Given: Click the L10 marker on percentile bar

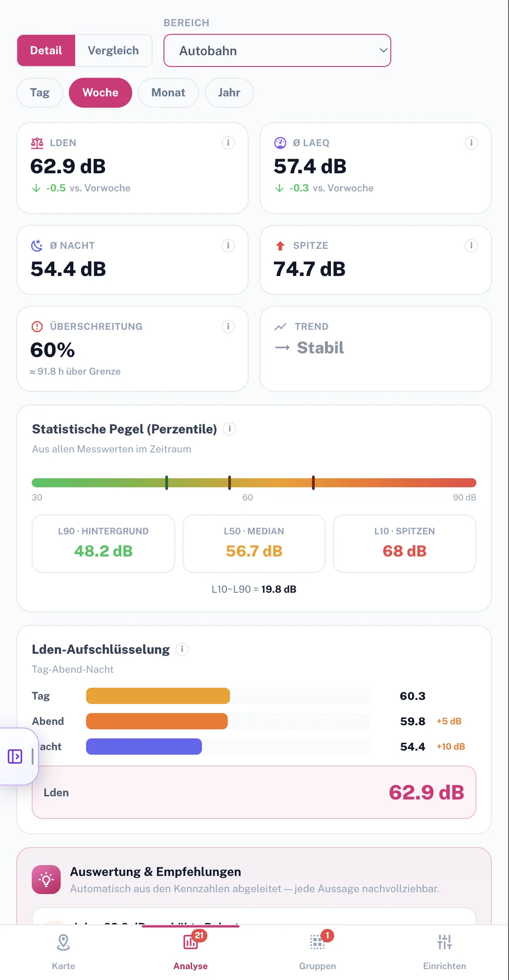Looking at the screenshot, I should (x=313, y=483).
